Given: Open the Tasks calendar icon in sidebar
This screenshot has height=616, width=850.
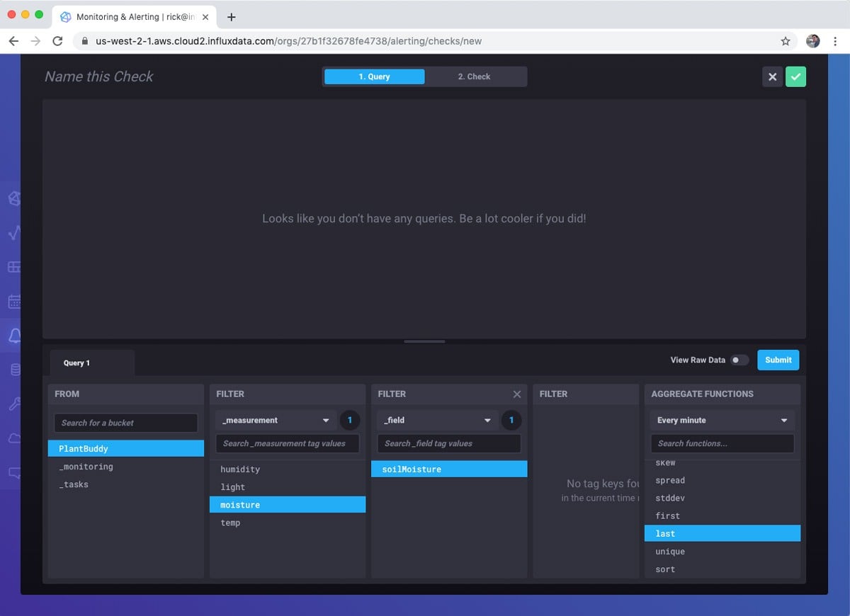Looking at the screenshot, I should point(14,301).
